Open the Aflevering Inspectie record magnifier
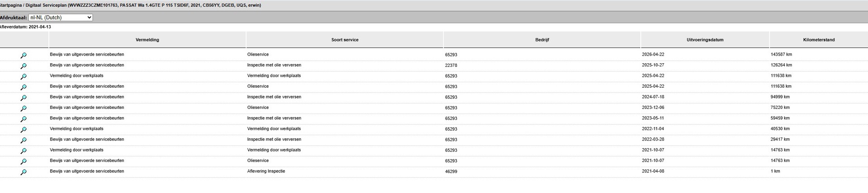 click(x=24, y=172)
